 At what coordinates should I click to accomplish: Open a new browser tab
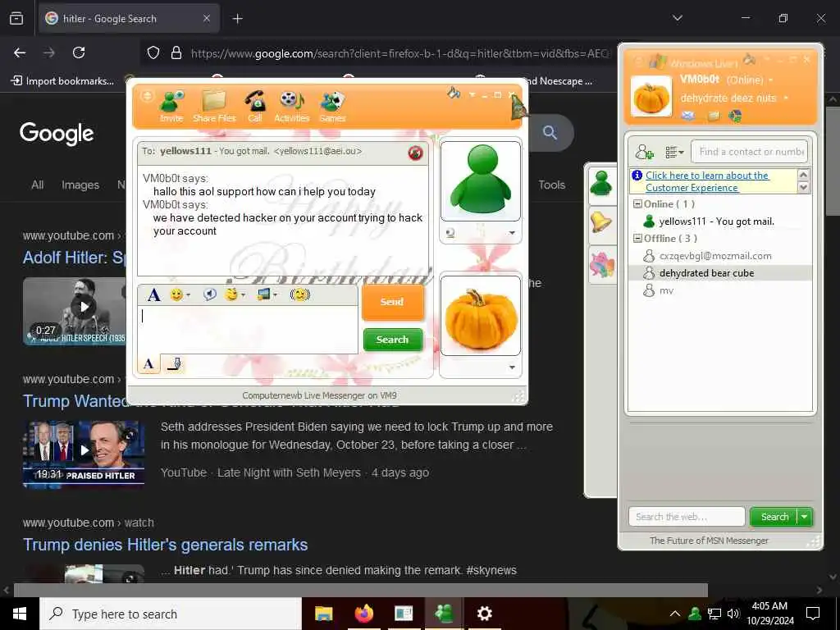pos(237,19)
